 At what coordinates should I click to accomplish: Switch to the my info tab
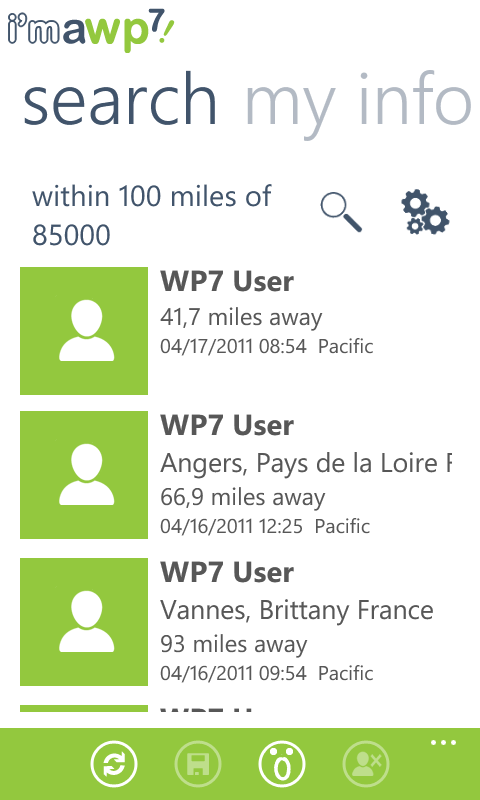coord(358,99)
